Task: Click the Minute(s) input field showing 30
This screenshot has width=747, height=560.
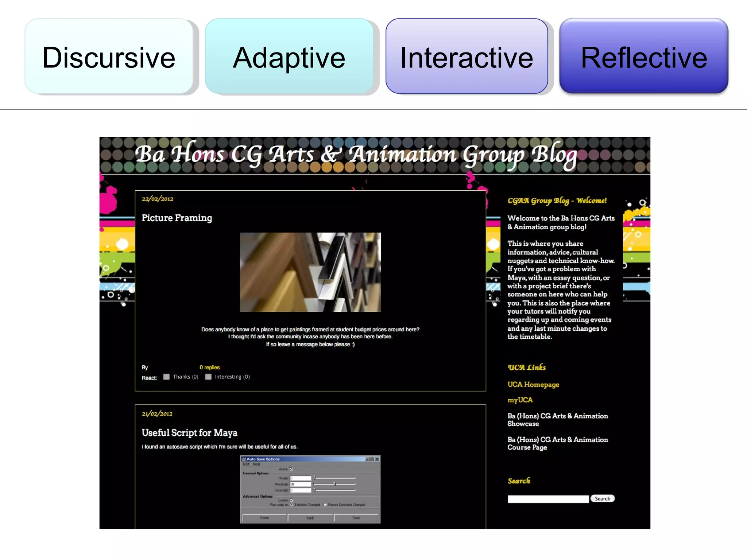Action: 300,484
